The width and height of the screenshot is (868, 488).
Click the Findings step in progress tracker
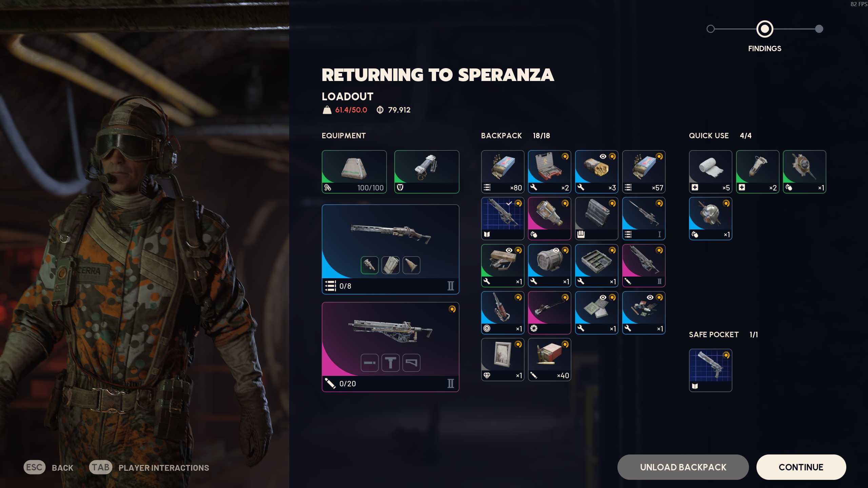tap(765, 29)
